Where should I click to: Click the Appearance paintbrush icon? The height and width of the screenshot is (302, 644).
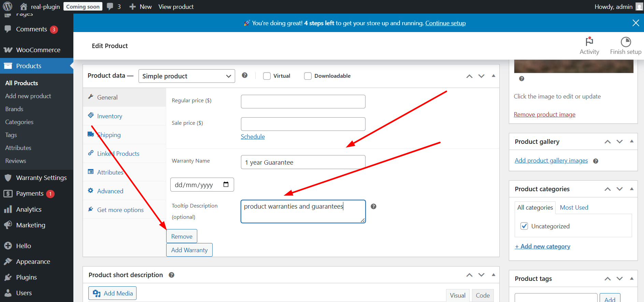[x=8, y=261]
